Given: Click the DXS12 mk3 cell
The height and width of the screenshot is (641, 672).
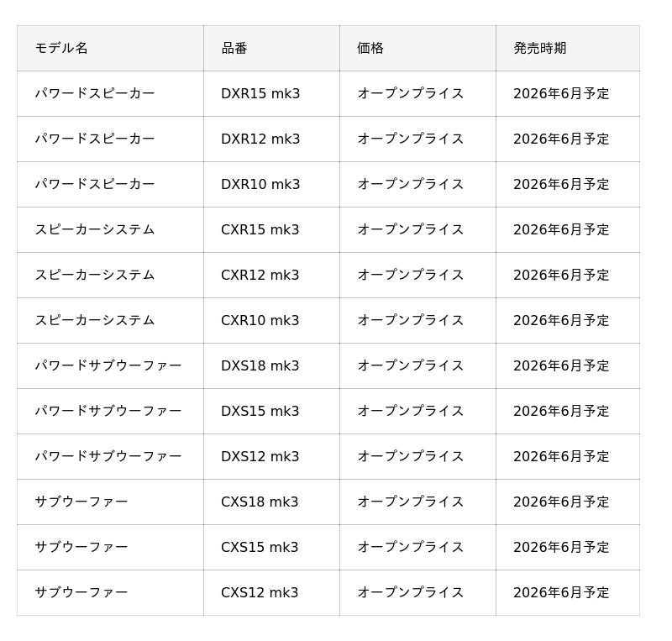Looking at the screenshot, I should point(260,457).
